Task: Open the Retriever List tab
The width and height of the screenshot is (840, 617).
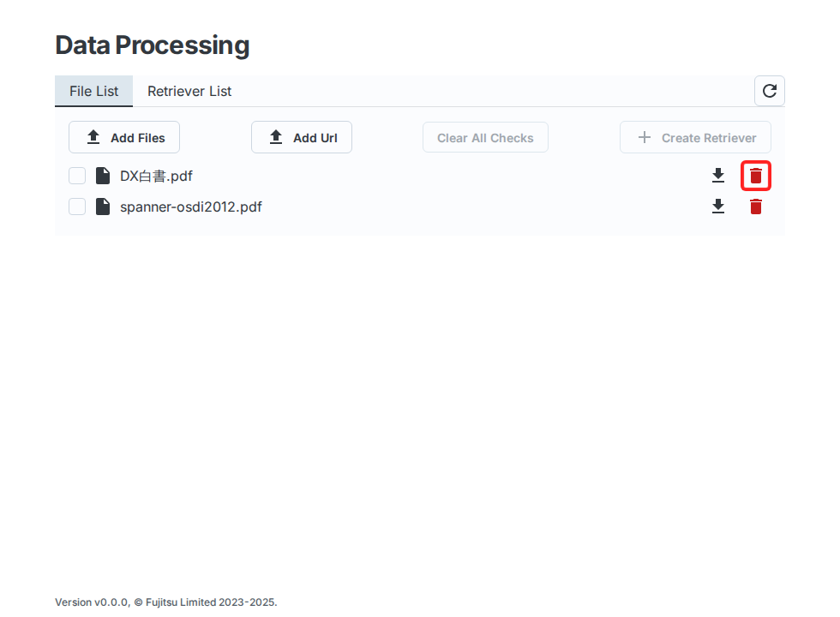Action: [x=189, y=91]
